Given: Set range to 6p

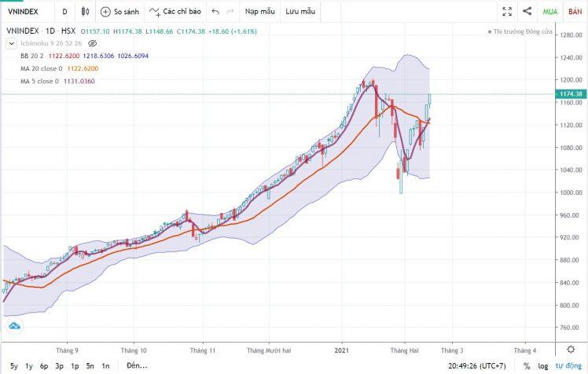Looking at the screenshot, I should pos(44,366).
